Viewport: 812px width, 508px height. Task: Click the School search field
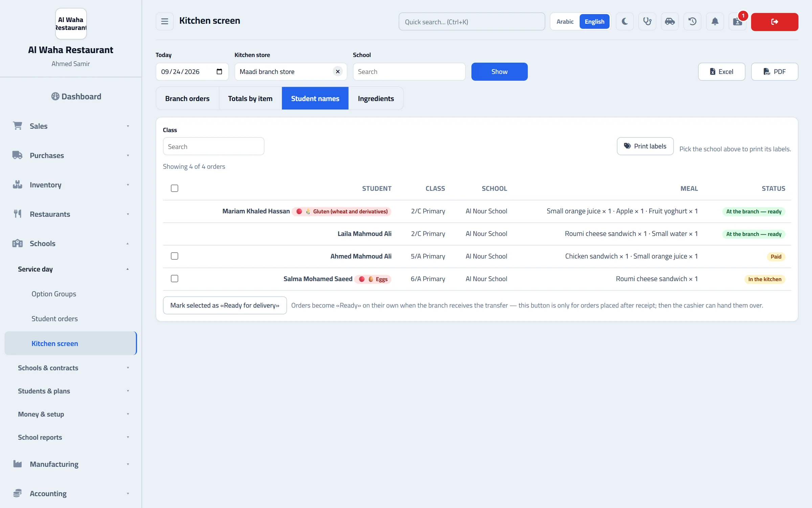[409, 71]
